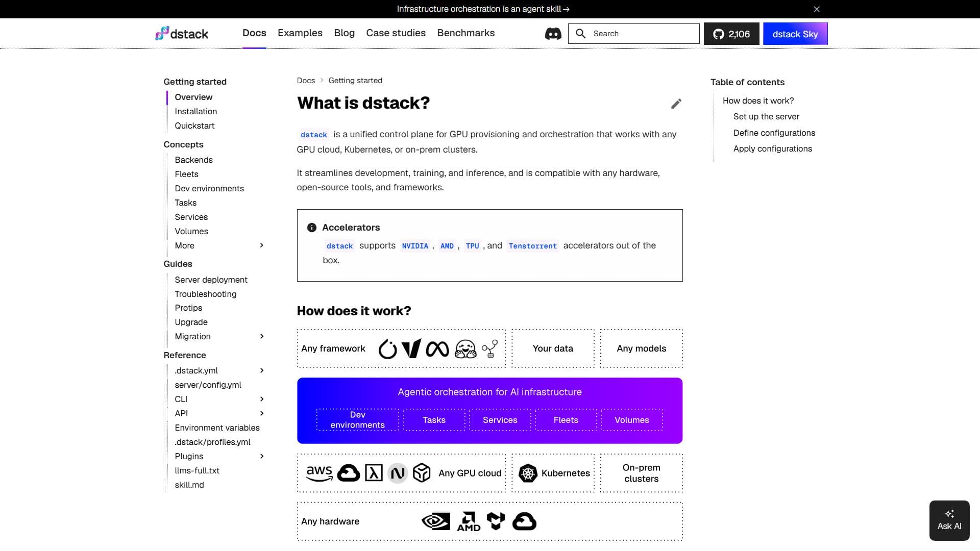Screen dimensions: 980x551
Task: Click the Lambda logo in the GPU cloud row
Action: 374,473
